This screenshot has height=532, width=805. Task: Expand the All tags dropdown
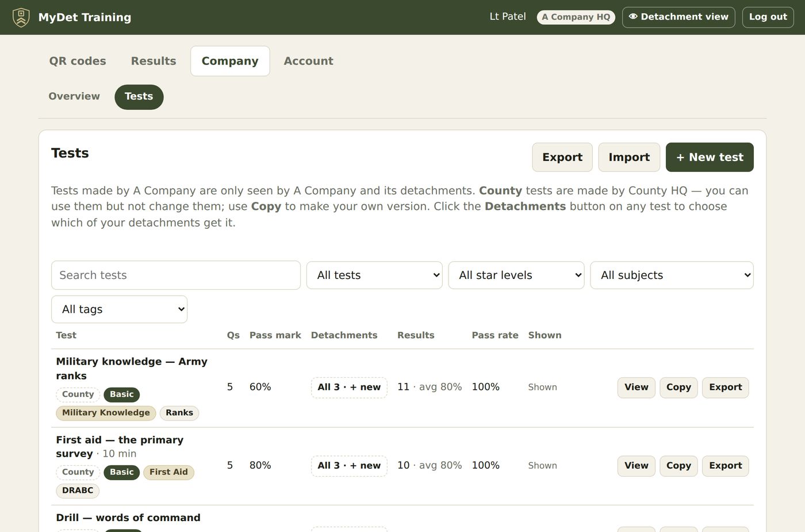(120, 309)
